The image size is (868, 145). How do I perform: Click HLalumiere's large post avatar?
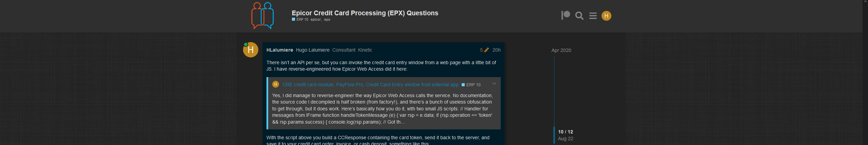point(251,50)
